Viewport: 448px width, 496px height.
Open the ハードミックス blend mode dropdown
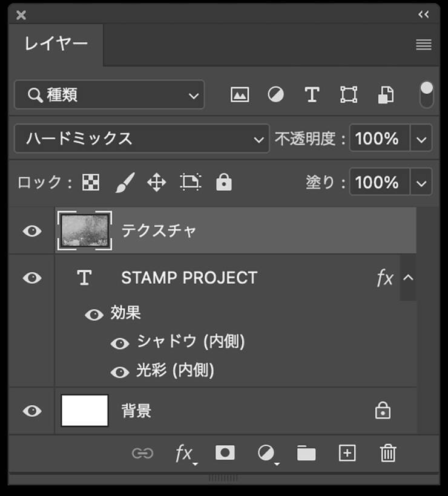coord(142,139)
